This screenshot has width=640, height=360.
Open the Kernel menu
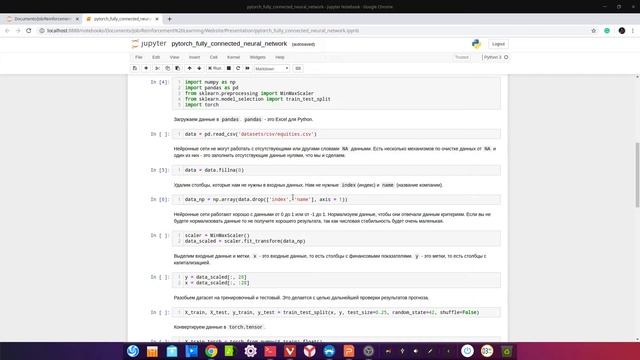click(233, 57)
